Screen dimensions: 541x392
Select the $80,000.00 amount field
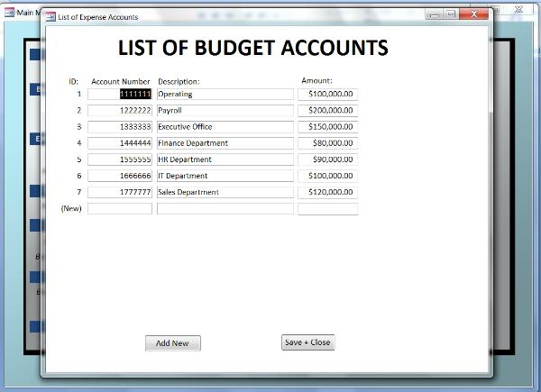tap(327, 143)
